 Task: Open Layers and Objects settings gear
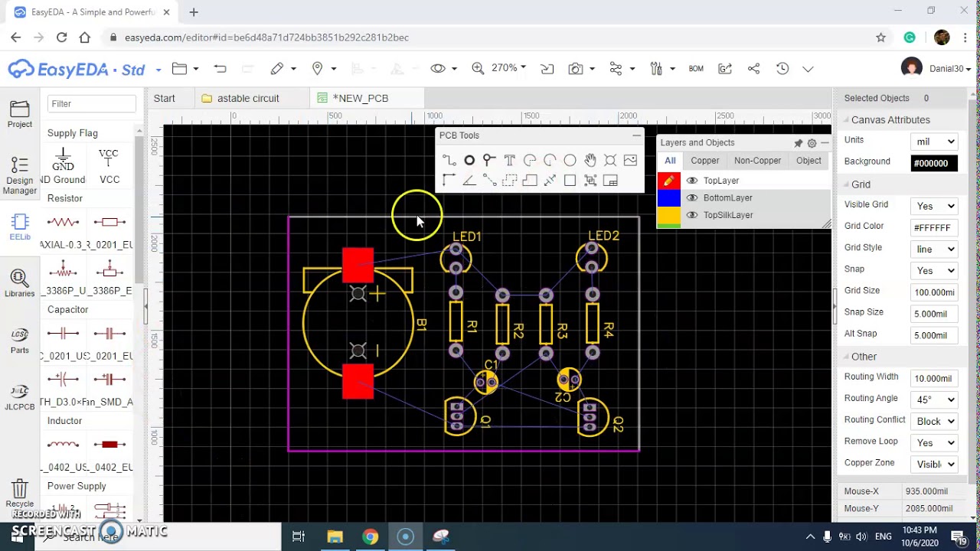[812, 143]
